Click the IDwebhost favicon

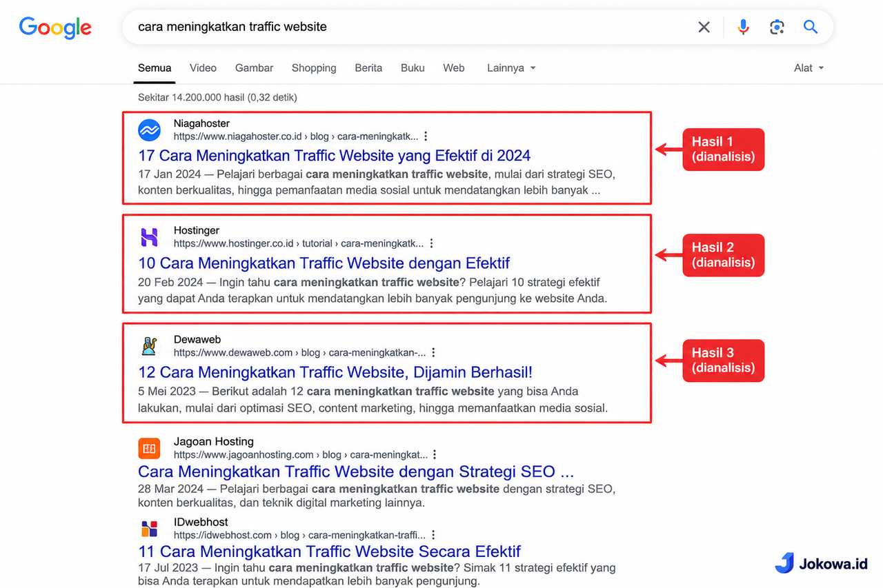coord(149,529)
